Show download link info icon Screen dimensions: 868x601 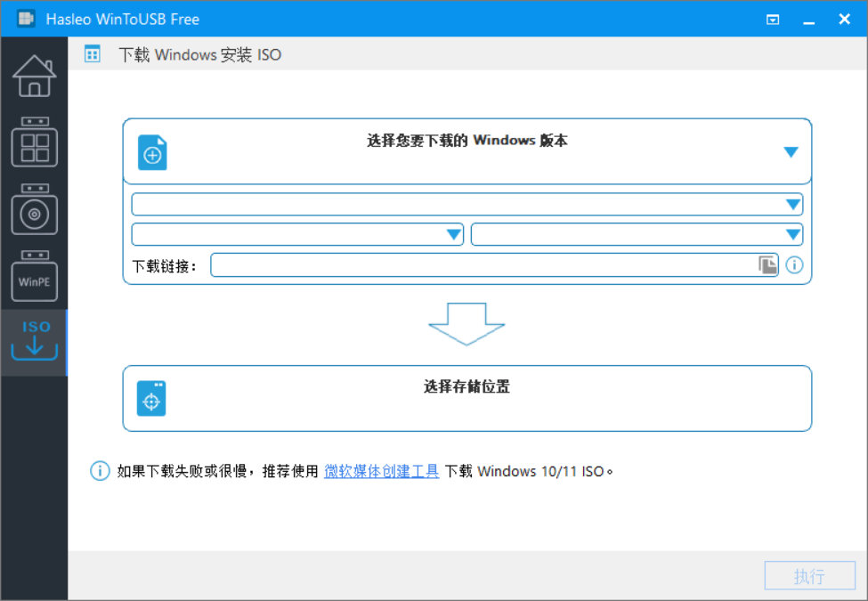[x=794, y=265]
